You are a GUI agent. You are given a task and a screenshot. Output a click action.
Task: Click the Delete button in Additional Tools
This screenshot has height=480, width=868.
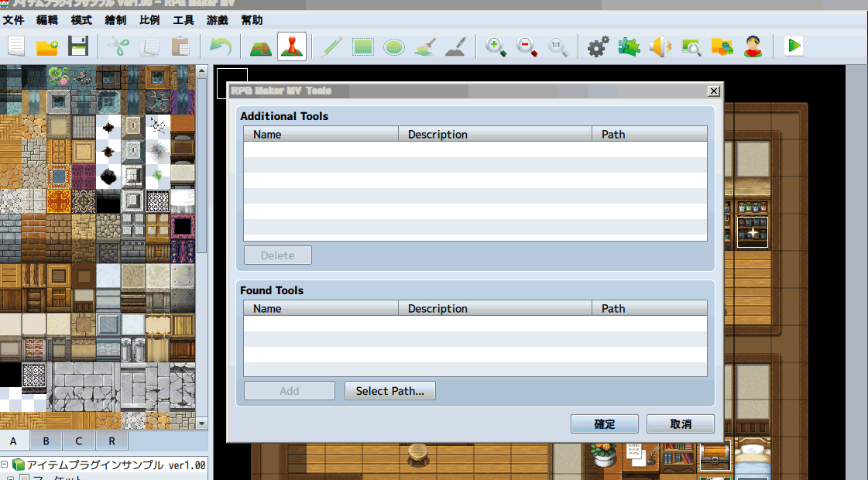(278, 255)
